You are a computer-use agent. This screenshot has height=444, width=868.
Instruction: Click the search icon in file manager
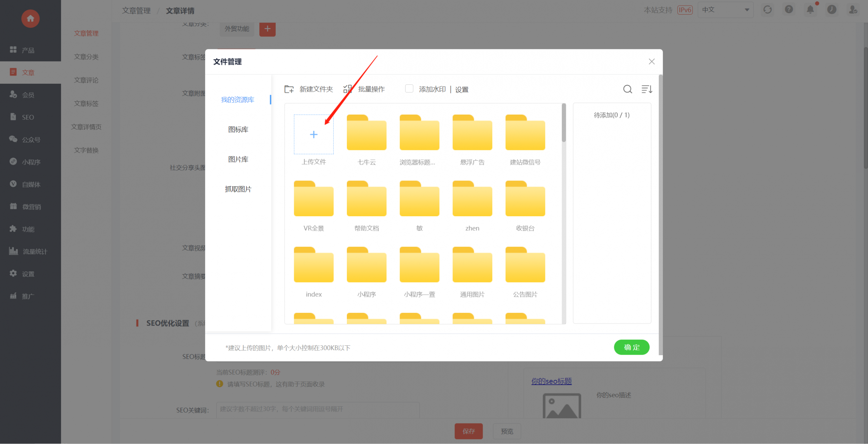click(x=627, y=89)
